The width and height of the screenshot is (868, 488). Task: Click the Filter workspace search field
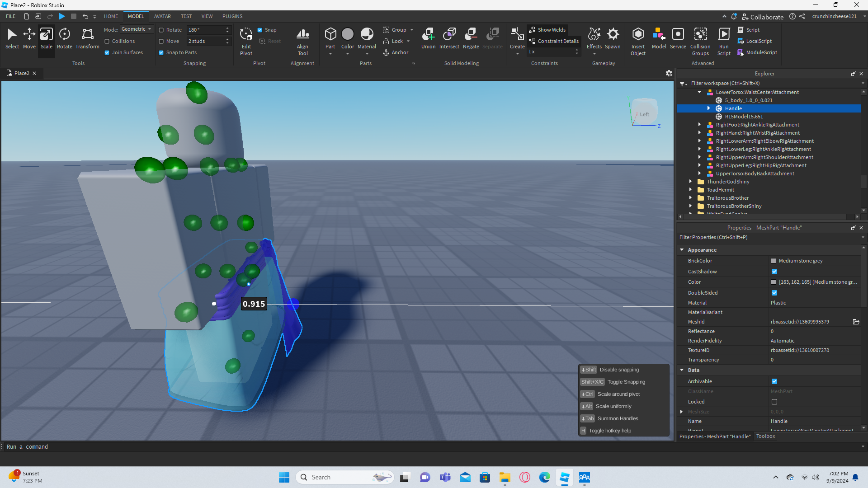click(769, 83)
